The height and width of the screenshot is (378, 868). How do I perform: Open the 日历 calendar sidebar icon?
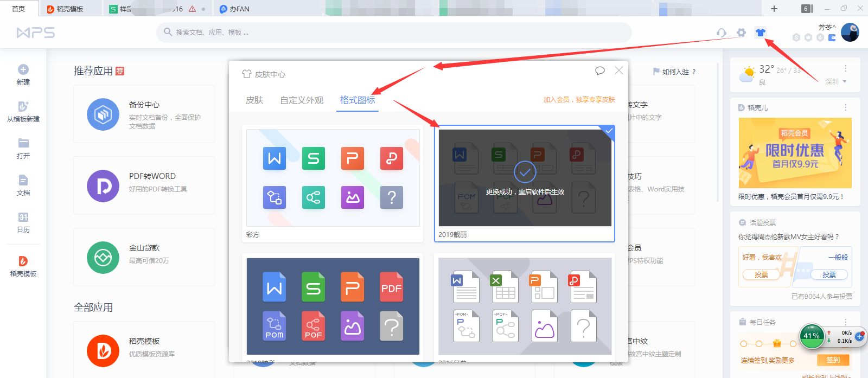point(23,217)
